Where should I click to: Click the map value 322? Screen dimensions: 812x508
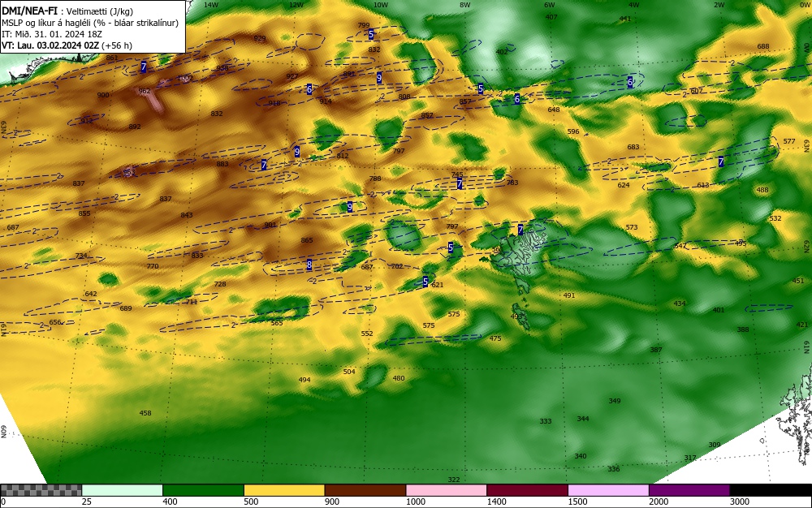[x=454, y=480]
